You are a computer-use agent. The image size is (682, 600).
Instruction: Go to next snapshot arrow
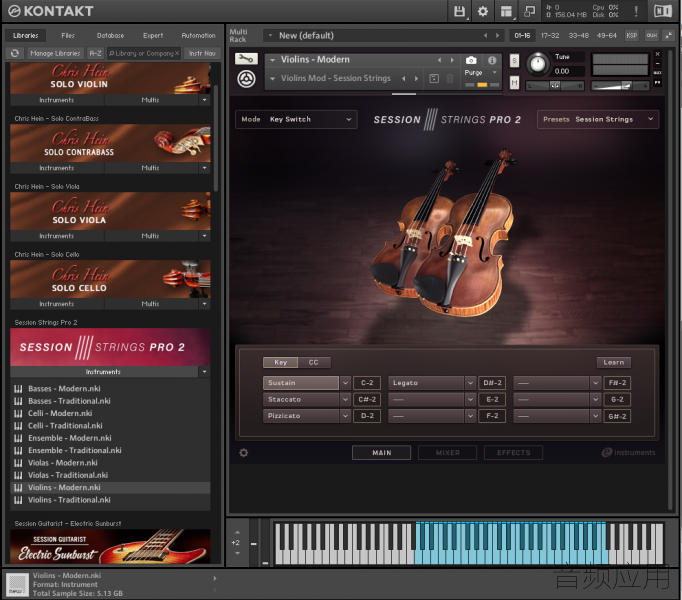point(417,78)
